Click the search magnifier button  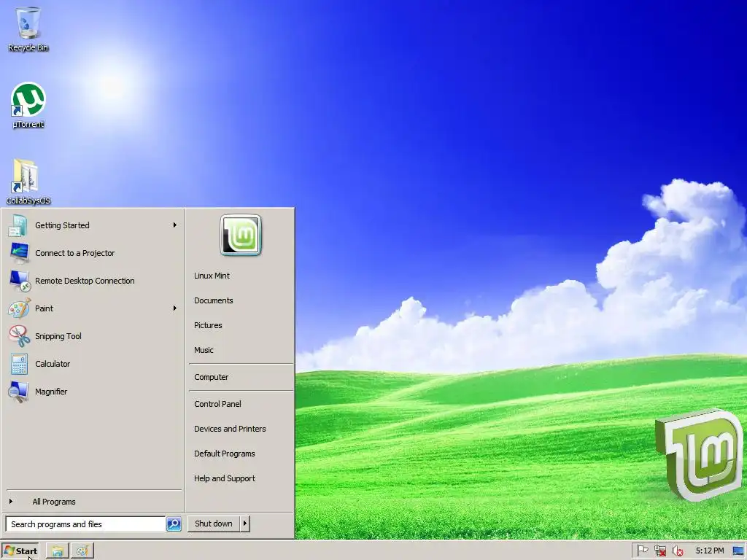point(174,524)
